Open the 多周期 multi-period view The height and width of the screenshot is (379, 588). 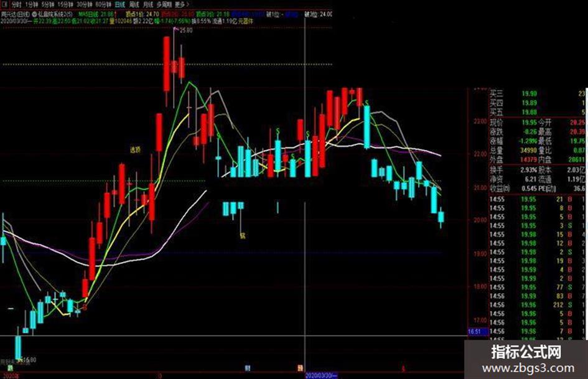[165, 4]
